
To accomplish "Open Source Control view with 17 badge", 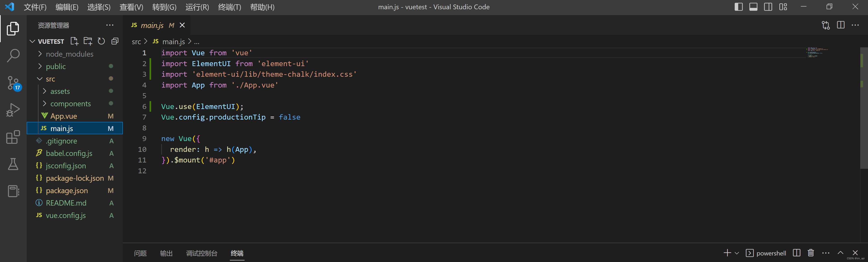I will [x=13, y=83].
